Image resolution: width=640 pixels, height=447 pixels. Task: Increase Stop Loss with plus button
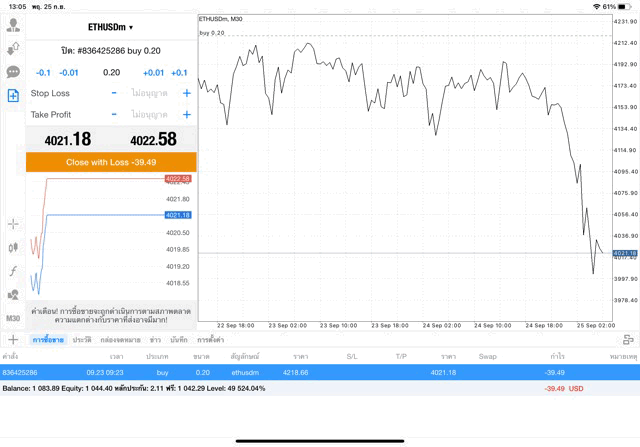click(186, 93)
